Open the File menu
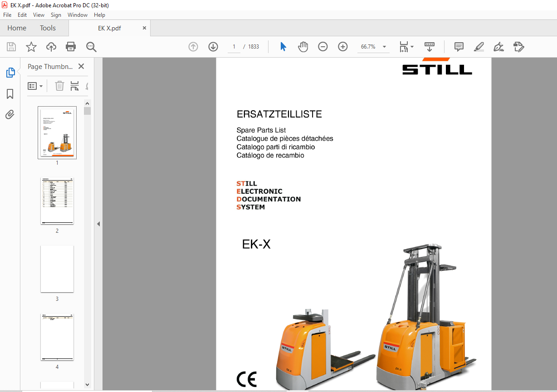 8,15
